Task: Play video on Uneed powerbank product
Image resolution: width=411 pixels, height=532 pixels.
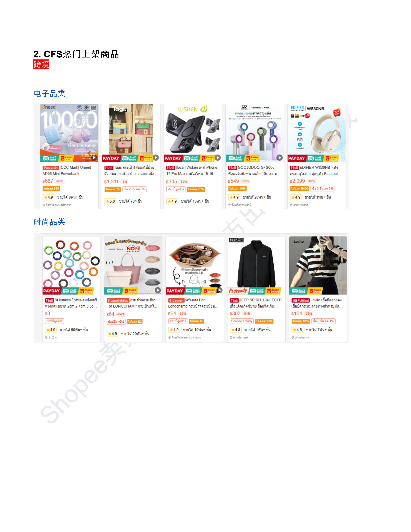Action: [x=94, y=158]
